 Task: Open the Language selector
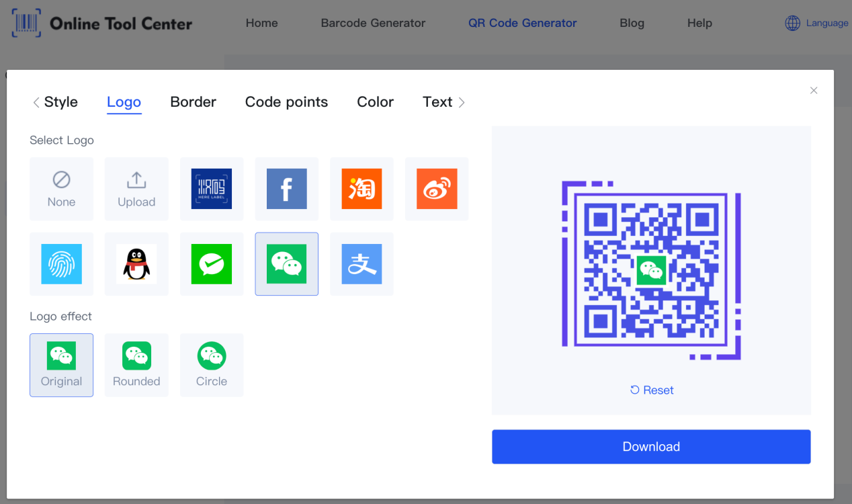coord(816,23)
